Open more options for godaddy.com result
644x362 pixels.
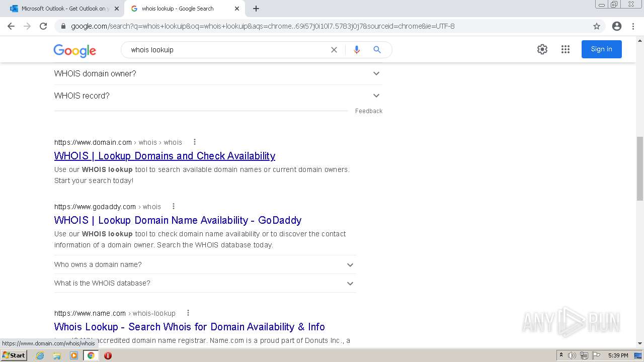pyautogui.click(x=174, y=207)
